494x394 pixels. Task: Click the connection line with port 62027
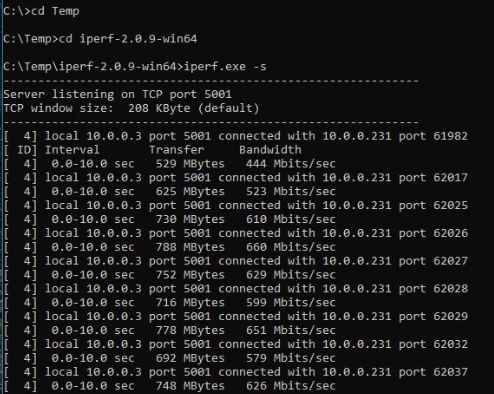coord(236,261)
